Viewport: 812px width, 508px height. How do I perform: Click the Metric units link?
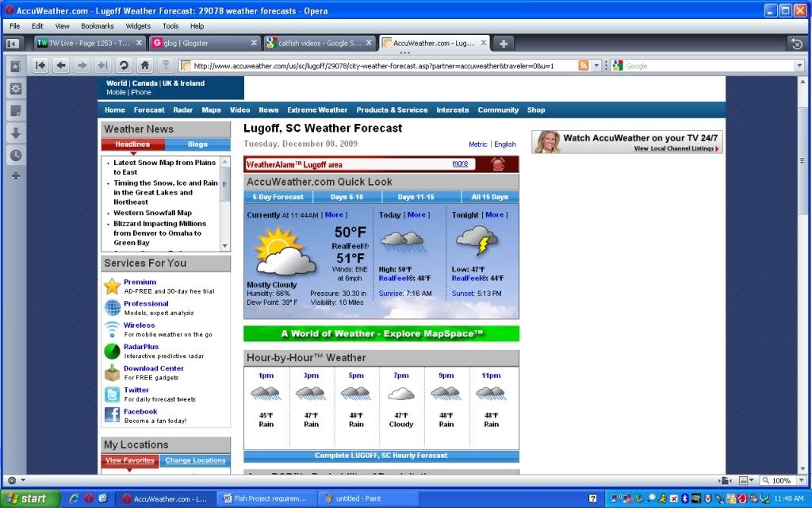click(478, 144)
